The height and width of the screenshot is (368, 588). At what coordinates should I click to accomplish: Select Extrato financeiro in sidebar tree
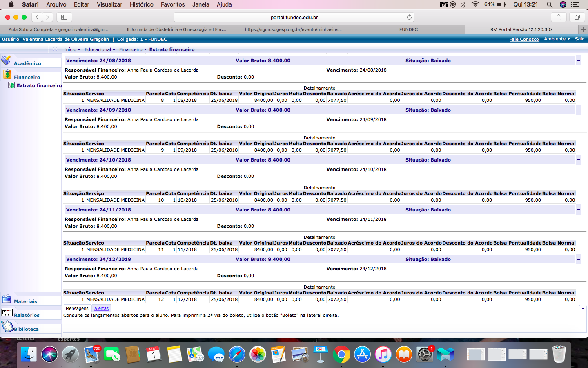(39, 85)
